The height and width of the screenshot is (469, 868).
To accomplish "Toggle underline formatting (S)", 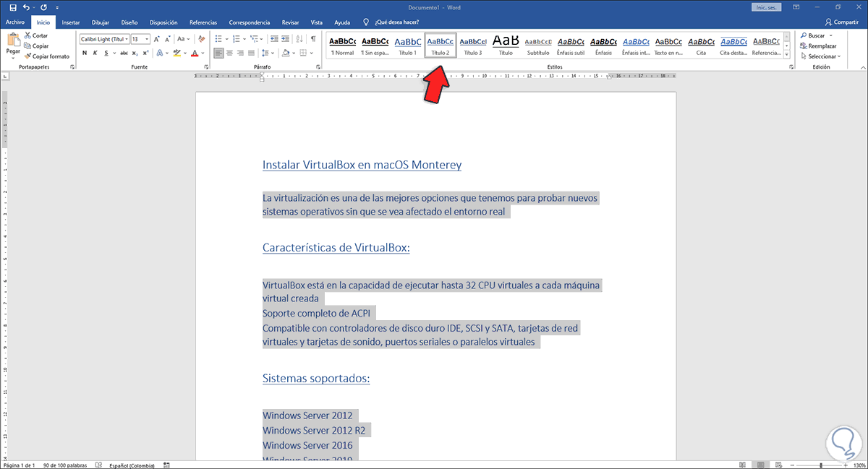I will 105,53.
